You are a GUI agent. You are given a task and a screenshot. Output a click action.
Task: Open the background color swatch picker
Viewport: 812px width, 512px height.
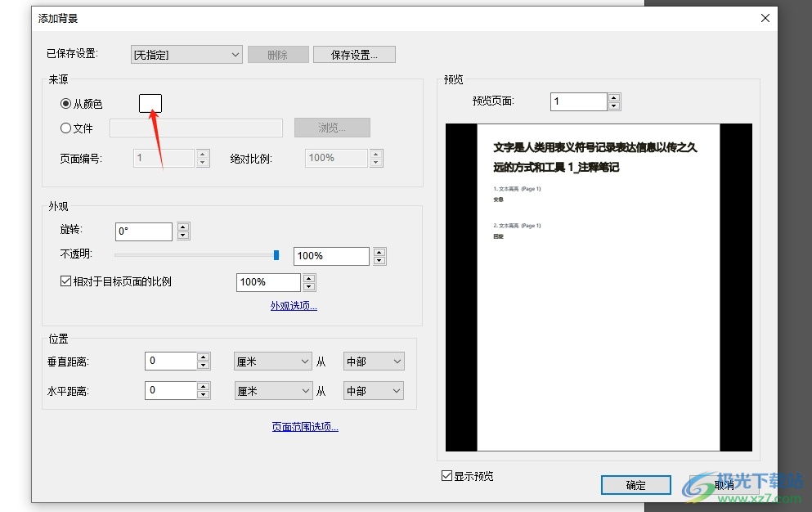coord(150,103)
